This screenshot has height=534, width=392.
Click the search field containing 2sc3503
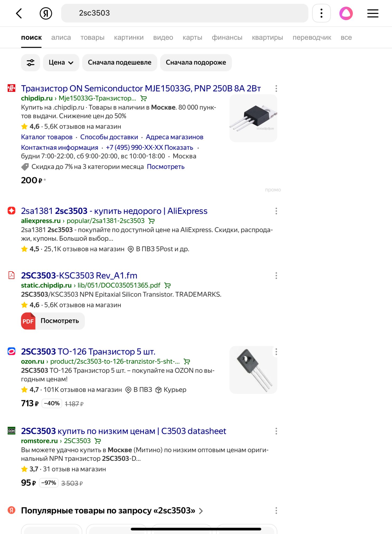(185, 13)
